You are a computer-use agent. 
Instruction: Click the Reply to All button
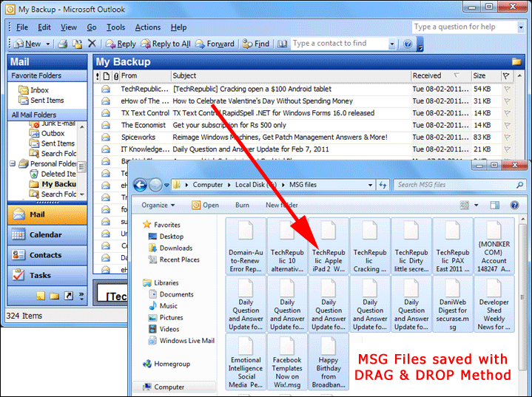166,44
